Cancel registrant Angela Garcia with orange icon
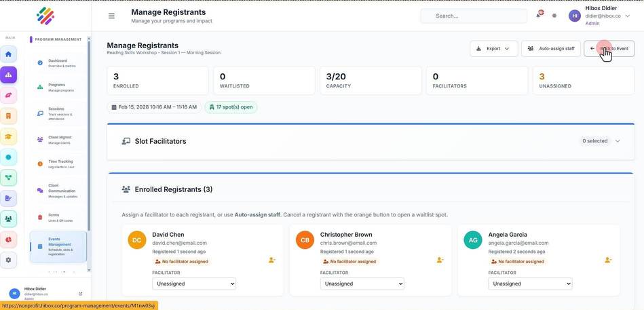The height and width of the screenshot is (310, 644). point(608,260)
